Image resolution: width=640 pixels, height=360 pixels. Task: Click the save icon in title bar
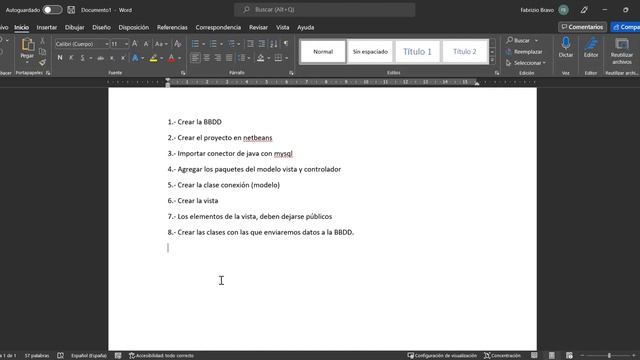pos(71,10)
